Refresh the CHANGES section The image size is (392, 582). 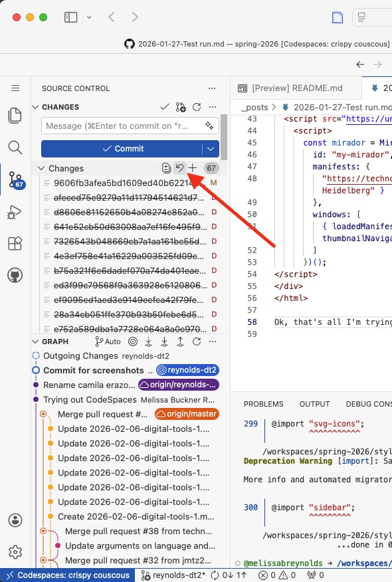(x=197, y=107)
